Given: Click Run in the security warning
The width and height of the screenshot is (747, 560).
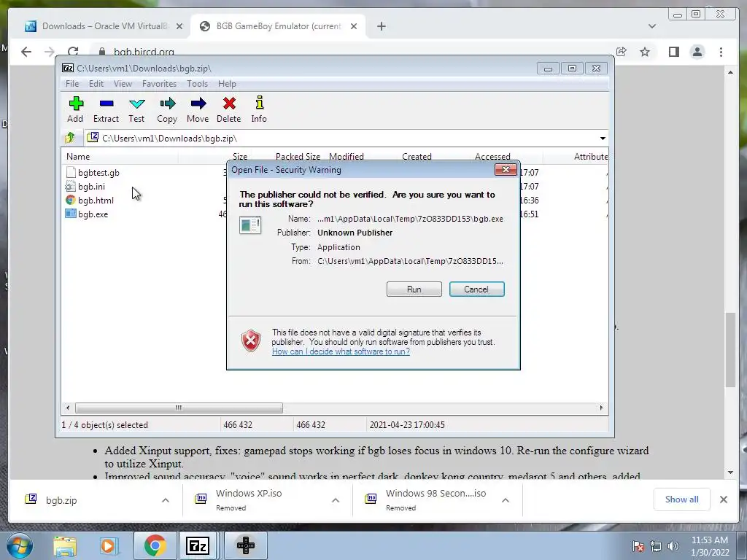Looking at the screenshot, I should 414,289.
